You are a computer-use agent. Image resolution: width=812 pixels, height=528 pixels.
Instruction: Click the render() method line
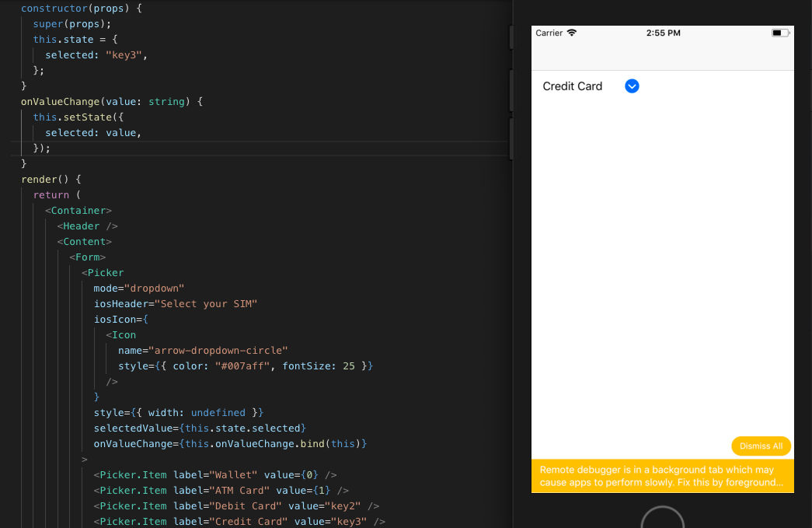[x=51, y=180]
